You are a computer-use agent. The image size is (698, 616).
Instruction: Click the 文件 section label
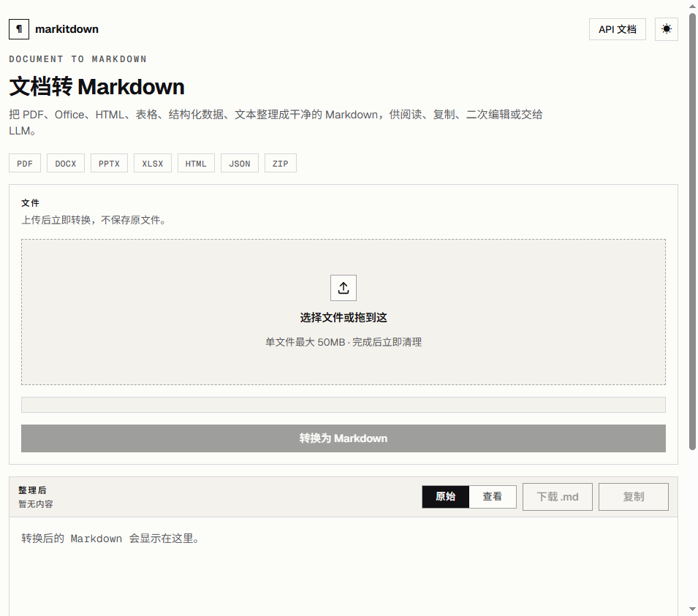click(x=30, y=203)
